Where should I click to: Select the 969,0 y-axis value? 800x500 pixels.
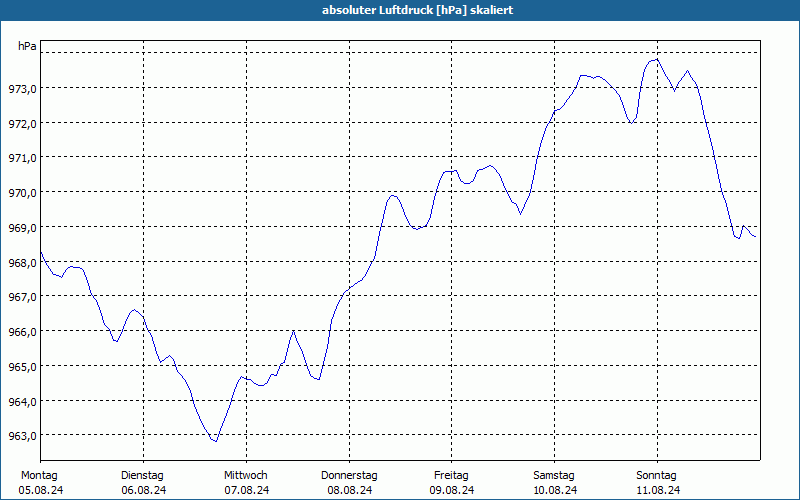pos(22,228)
